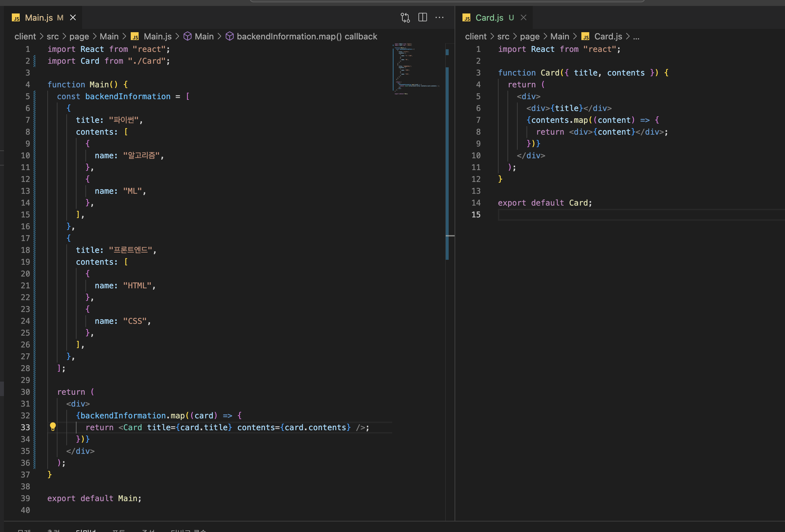Open the src breadcrumb in Main.js editor
The image size is (785, 532).
(x=52, y=36)
